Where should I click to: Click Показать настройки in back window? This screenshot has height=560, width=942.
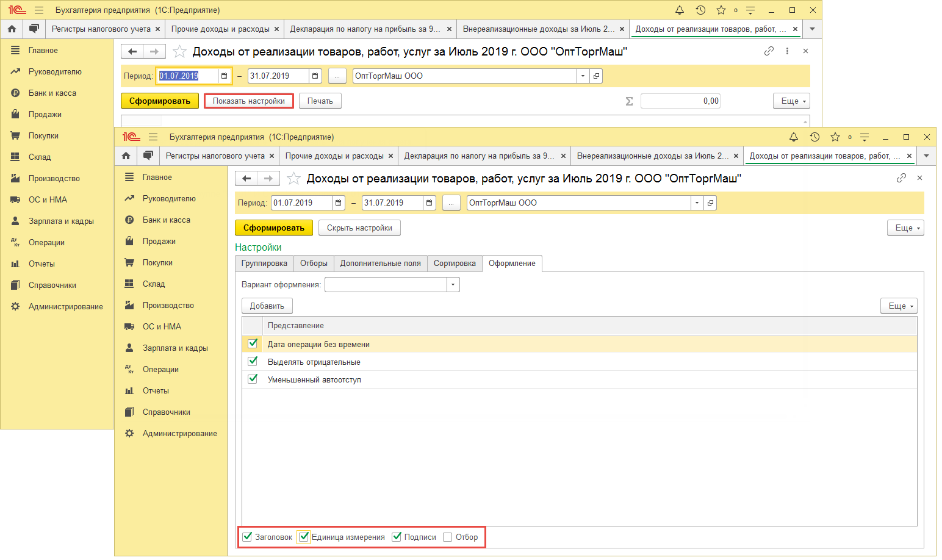coord(249,101)
